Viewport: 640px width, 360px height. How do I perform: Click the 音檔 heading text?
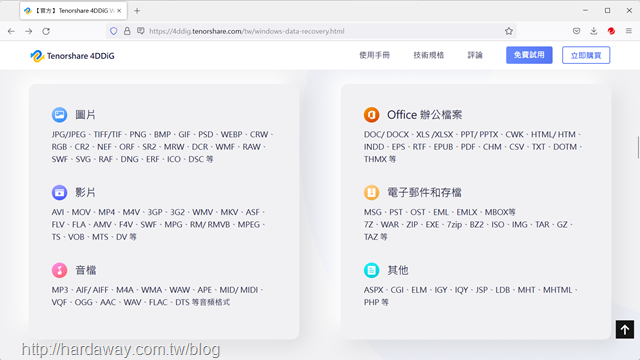[x=86, y=270]
